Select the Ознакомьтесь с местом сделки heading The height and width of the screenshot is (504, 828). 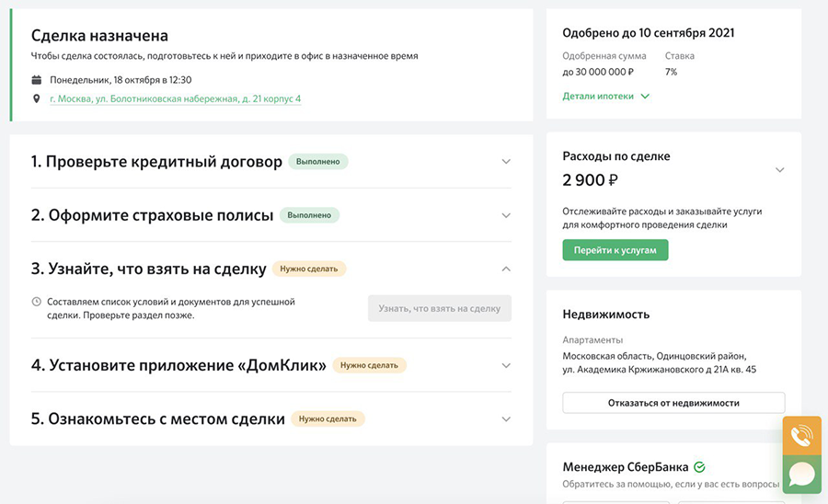tap(158, 419)
